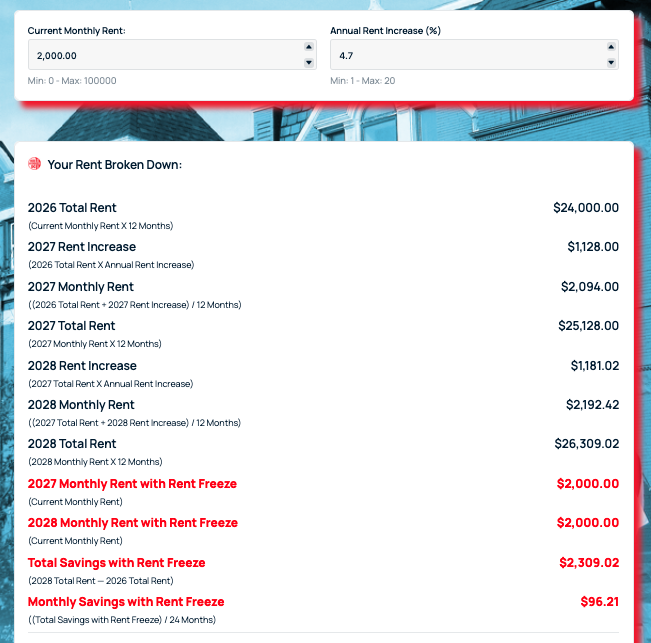The height and width of the screenshot is (643, 651).
Task: Select the $26,309.02 value
Action: pyautogui.click(x=587, y=444)
